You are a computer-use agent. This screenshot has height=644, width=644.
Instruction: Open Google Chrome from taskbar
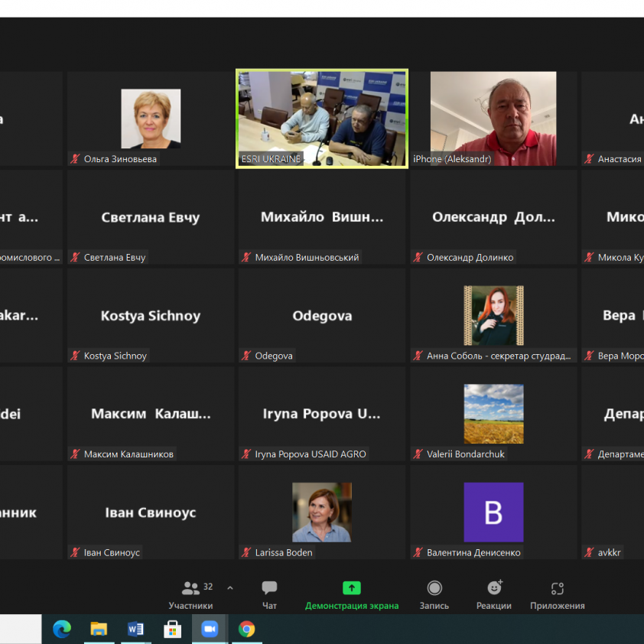[246, 629]
